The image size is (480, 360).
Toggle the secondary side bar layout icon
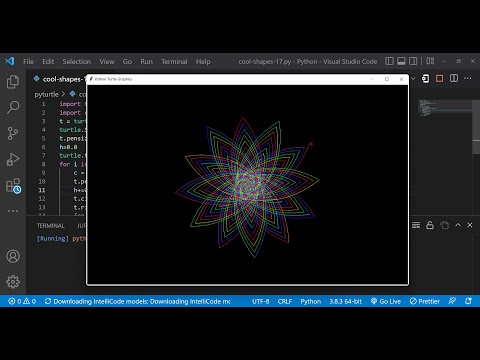[x=413, y=61]
